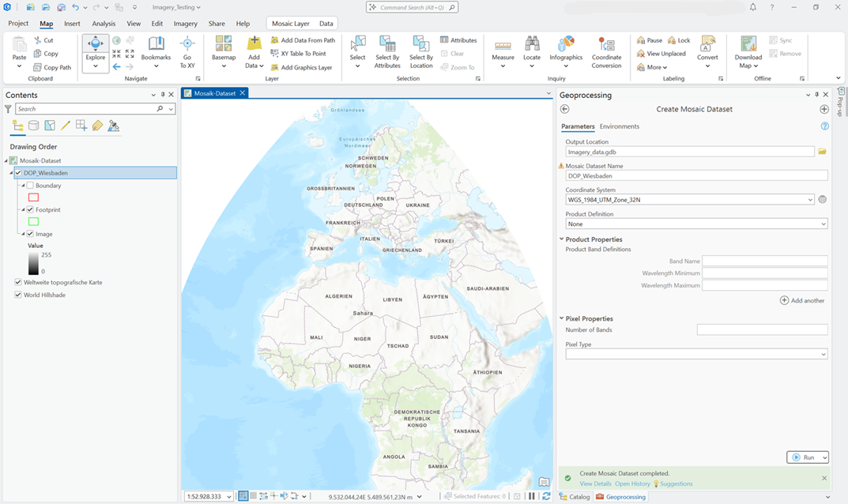The image size is (848, 504).
Task: Uncheck the Footprint layer
Action: (x=30, y=210)
